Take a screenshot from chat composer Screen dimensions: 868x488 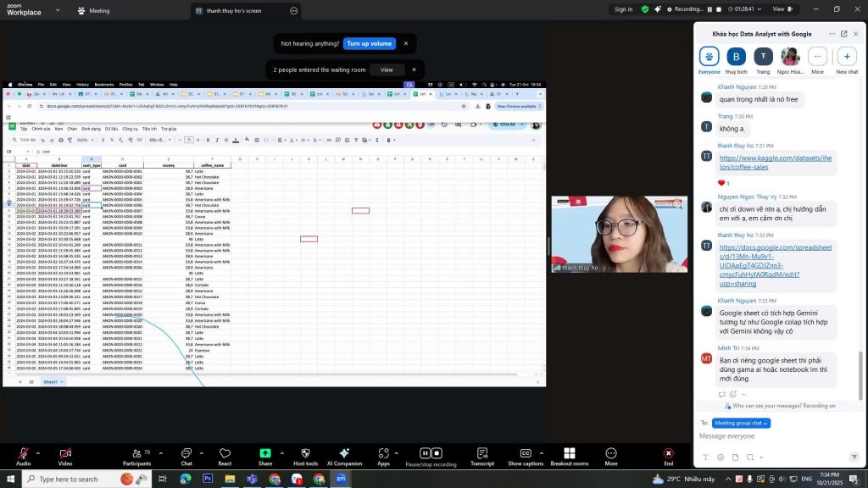750,457
